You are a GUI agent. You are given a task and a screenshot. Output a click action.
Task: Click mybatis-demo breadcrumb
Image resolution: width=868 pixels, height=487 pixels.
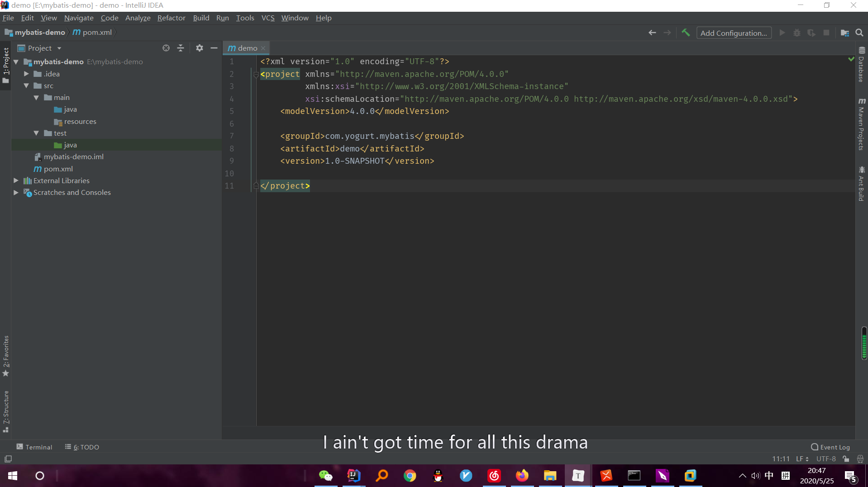click(x=35, y=33)
